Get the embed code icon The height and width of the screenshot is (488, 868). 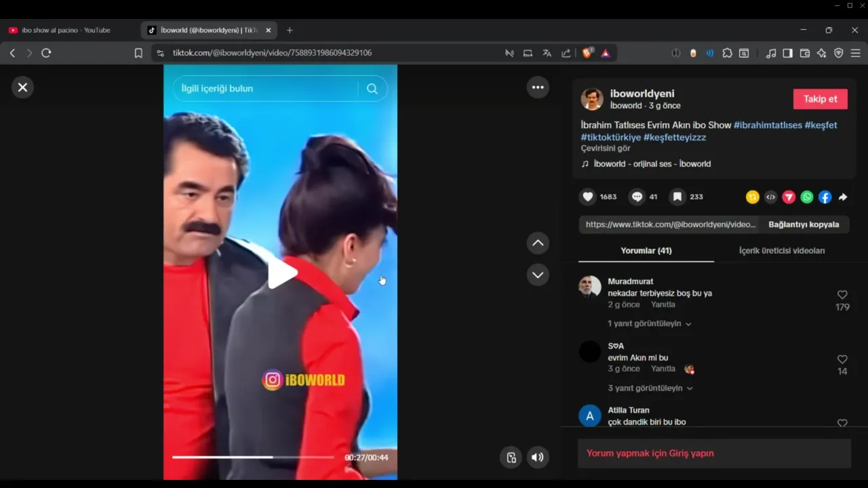point(770,197)
